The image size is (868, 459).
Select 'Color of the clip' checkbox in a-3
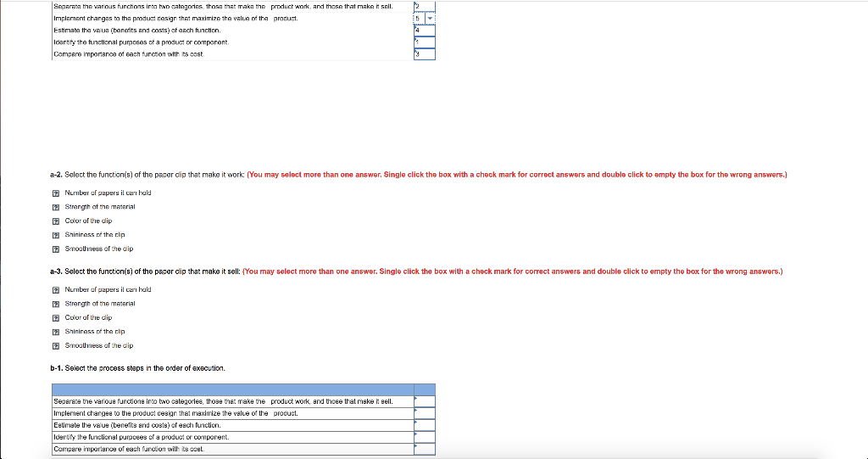pyautogui.click(x=55, y=318)
